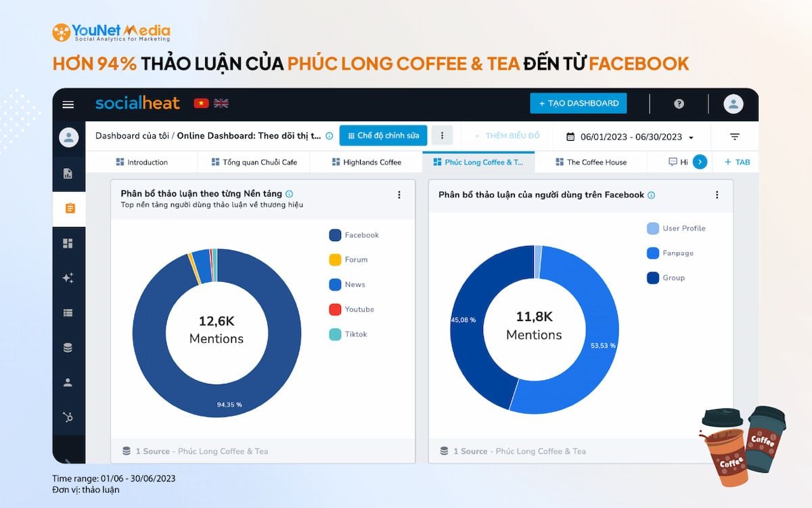Open options menu of platform distribution chart

pyautogui.click(x=399, y=195)
